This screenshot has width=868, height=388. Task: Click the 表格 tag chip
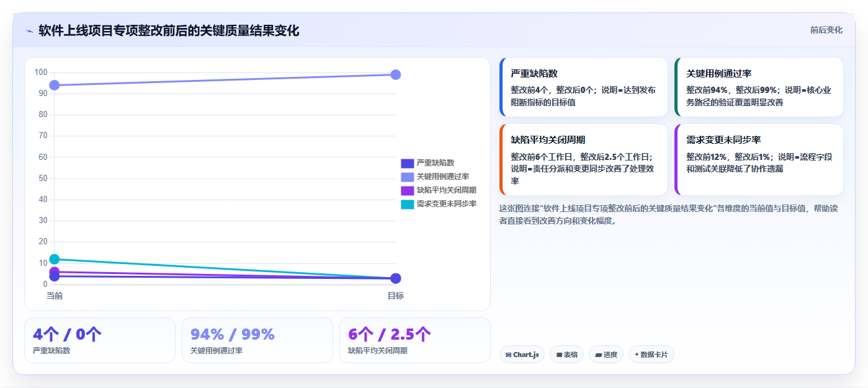pos(566,355)
